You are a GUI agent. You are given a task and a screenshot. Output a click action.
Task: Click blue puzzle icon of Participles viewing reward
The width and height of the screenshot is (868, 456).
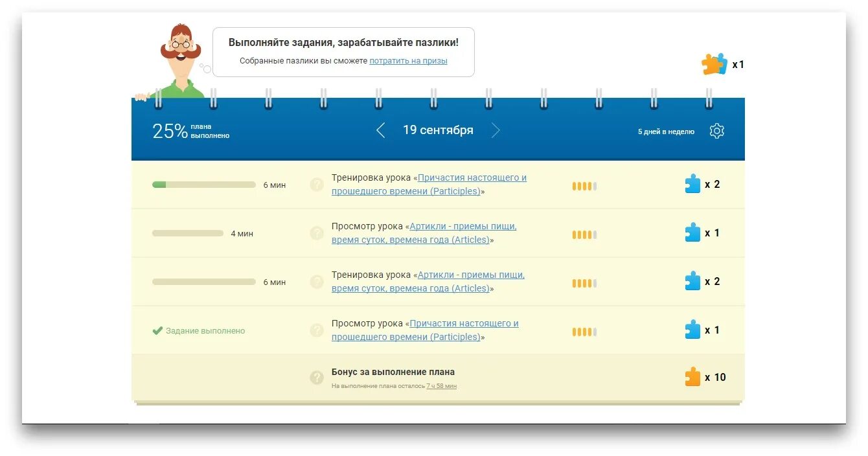pos(693,330)
